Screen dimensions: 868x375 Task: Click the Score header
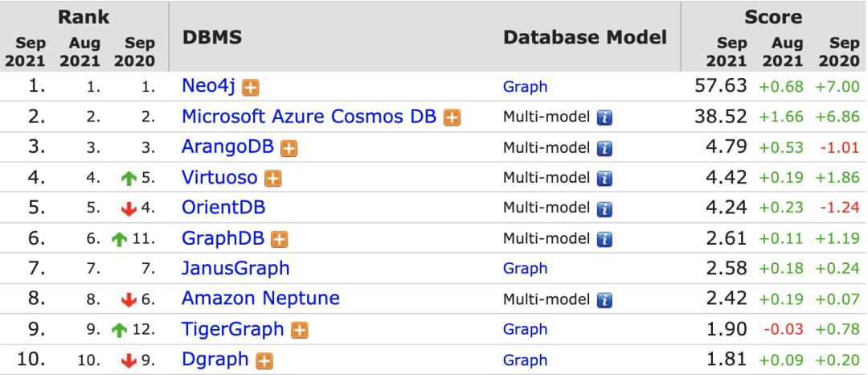point(773,17)
